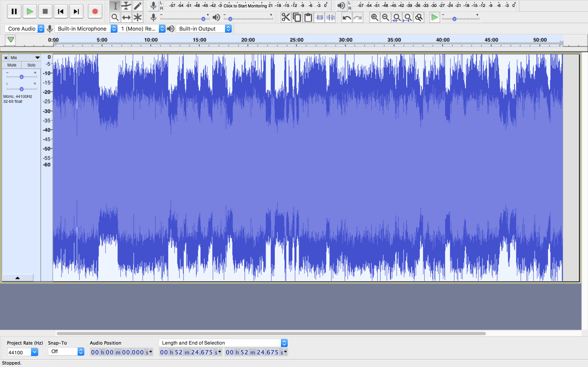Click the Cut scissors icon
588x367 pixels.
tap(286, 18)
